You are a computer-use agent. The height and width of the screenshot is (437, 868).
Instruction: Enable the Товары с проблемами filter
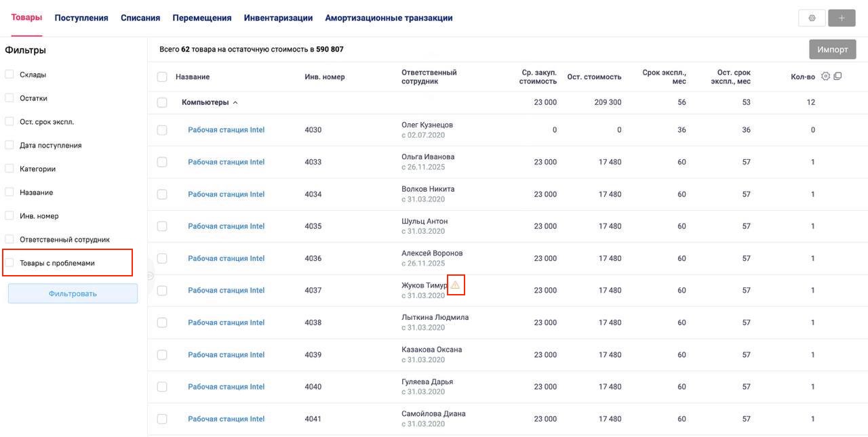(9, 263)
